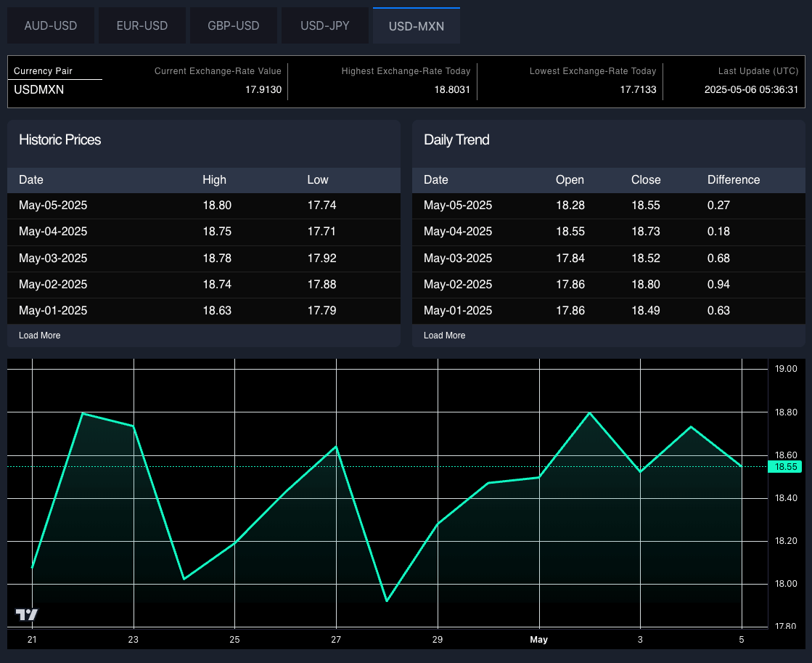Open the TradingView logo on the chart
Image resolution: width=812 pixels, height=663 pixels.
point(27,614)
